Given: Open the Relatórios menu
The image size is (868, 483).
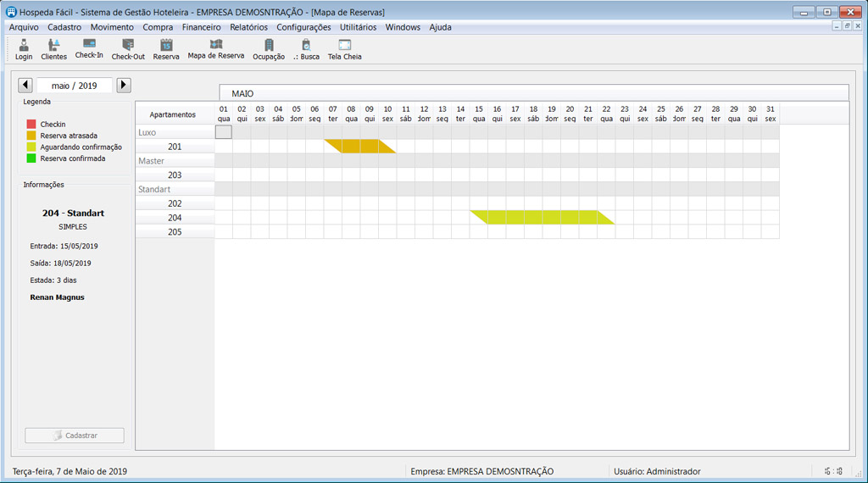Looking at the screenshot, I should point(248,27).
